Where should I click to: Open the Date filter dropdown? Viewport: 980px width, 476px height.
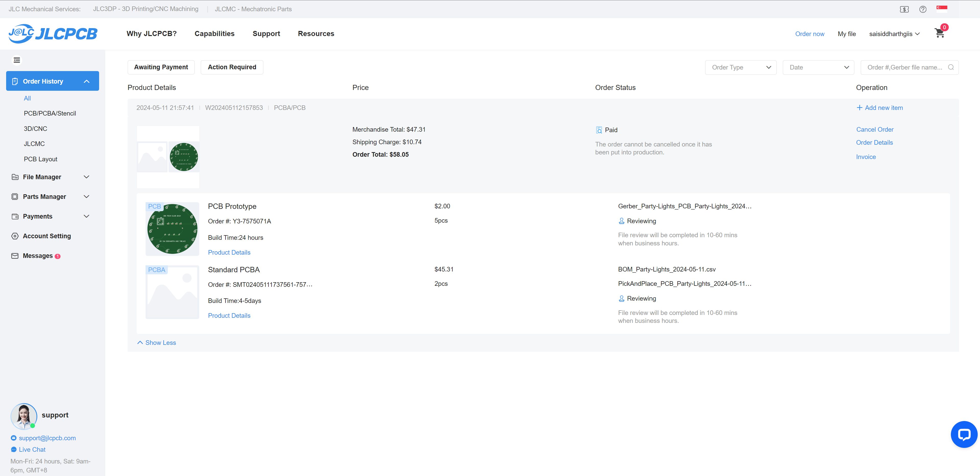click(818, 67)
